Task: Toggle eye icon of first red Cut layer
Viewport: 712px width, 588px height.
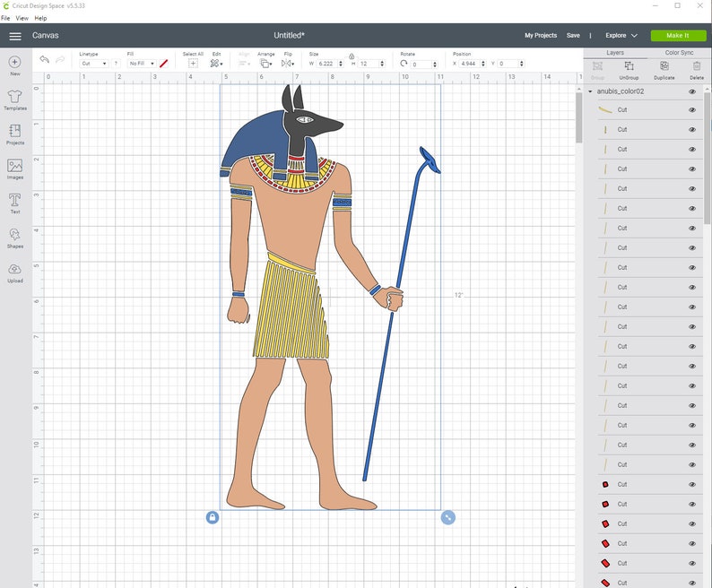Action: [692, 485]
